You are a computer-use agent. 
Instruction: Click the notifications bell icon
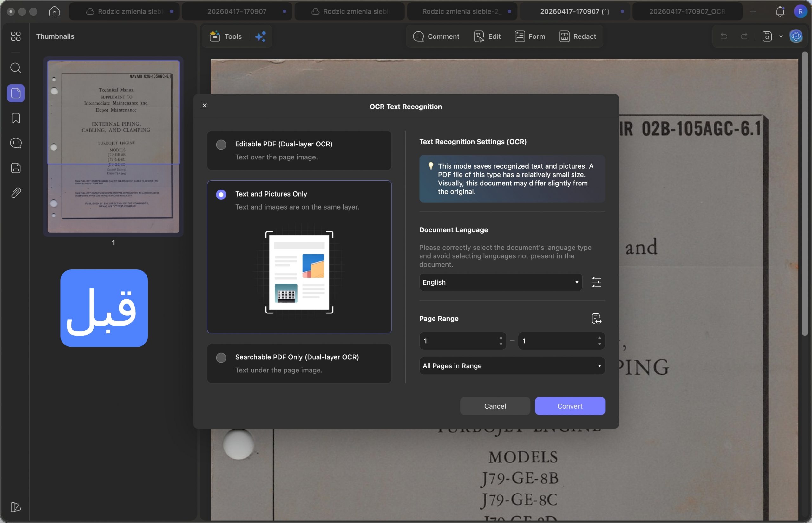[780, 11]
